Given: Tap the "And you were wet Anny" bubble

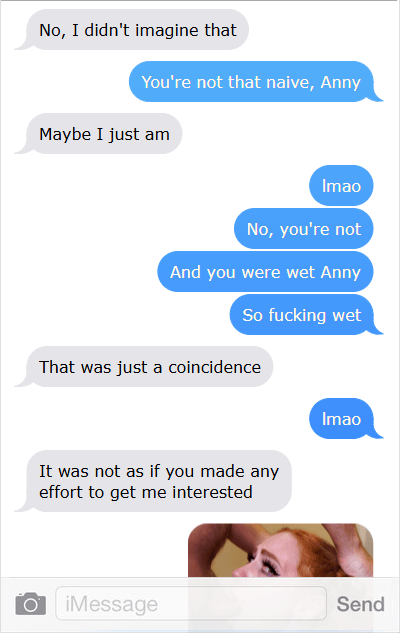Looking at the screenshot, I should (x=265, y=272).
